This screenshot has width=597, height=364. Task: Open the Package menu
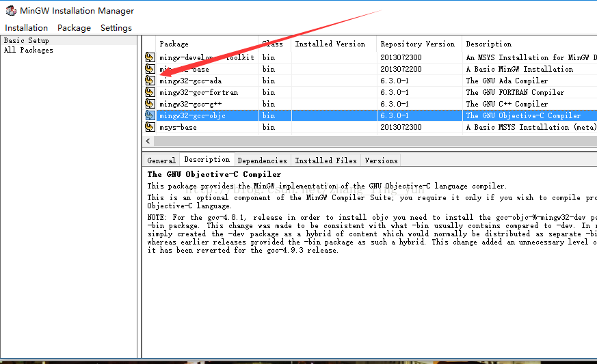tap(75, 28)
